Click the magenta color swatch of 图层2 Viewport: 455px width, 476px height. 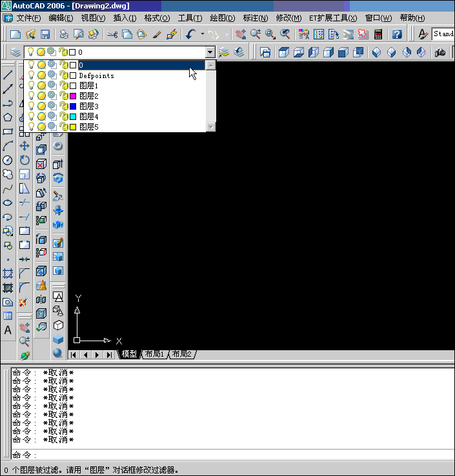coord(73,96)
